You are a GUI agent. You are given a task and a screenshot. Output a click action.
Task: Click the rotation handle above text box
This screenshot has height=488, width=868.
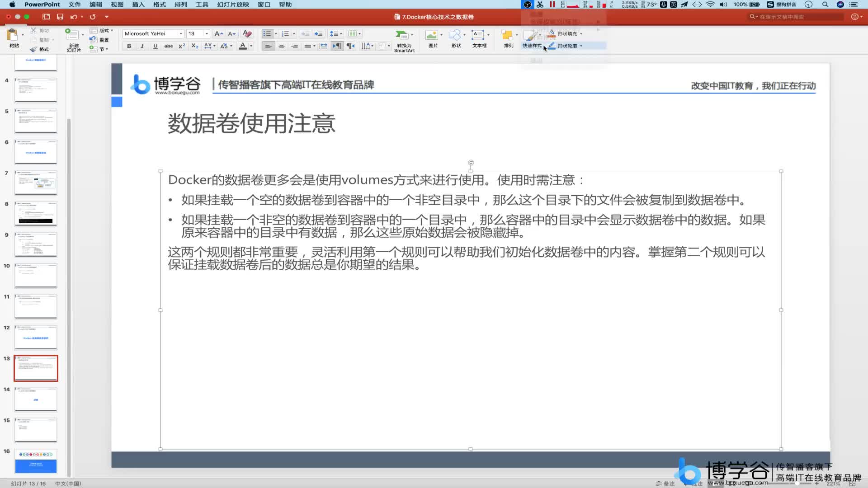pyautogui.click(x=471, y=163)
